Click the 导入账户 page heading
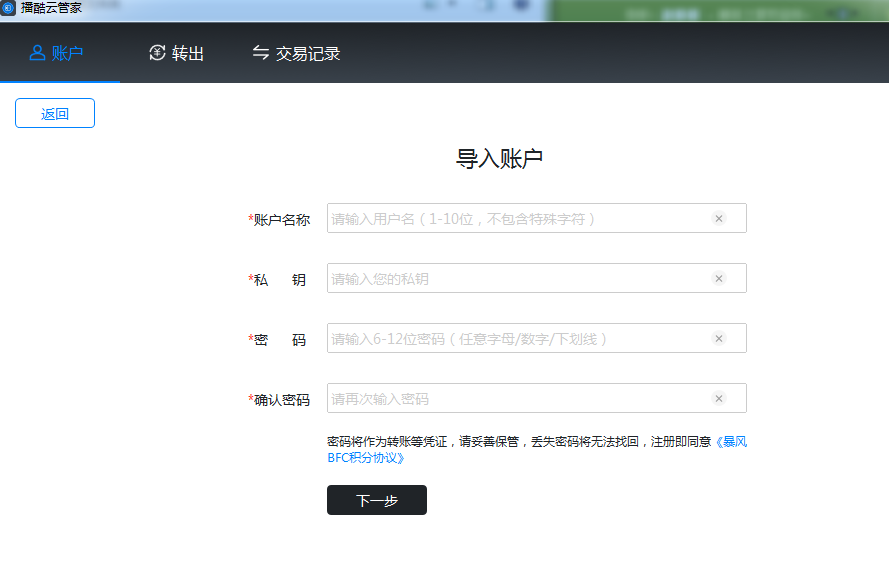 pyautogui.click(x=499, y=159)
